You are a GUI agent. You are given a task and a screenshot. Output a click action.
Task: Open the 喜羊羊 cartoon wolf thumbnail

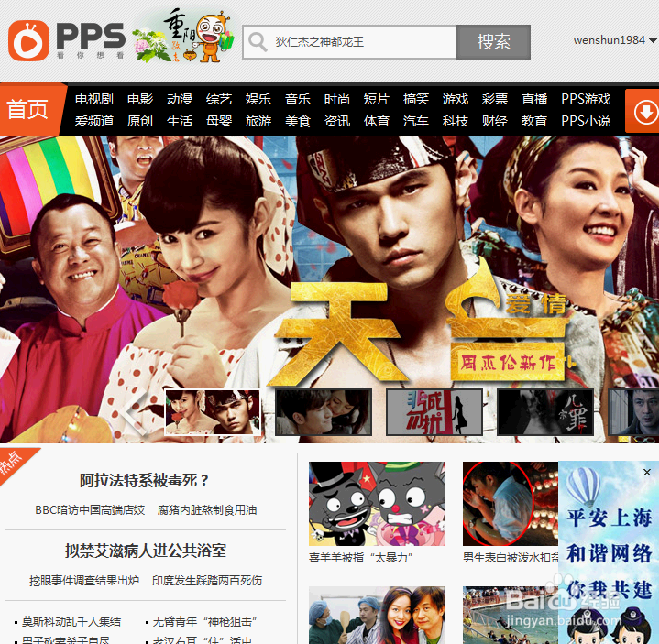click(x=377, y=504)
